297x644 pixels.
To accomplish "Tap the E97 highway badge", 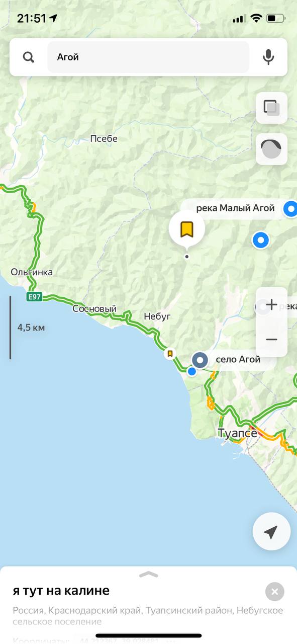I will pos(34,297).
